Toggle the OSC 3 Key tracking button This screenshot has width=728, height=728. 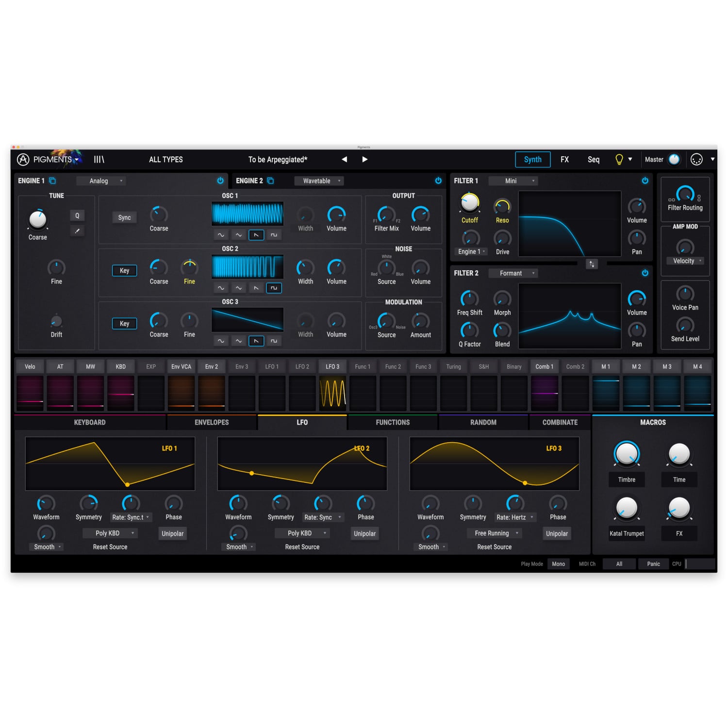pyautogui.click(x=124, y=323)
